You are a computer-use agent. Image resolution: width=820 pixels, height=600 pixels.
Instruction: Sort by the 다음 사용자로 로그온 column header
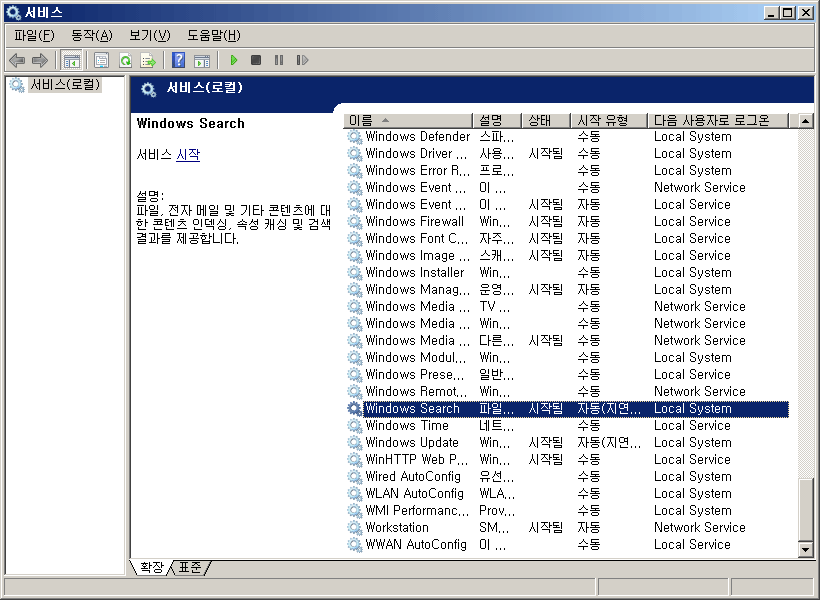click(x=718, y=120)
